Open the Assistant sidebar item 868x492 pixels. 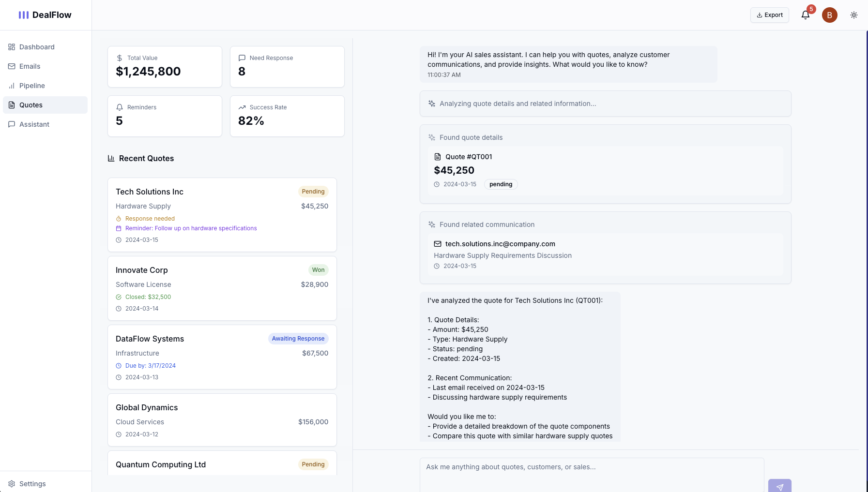tap(34, 124)
